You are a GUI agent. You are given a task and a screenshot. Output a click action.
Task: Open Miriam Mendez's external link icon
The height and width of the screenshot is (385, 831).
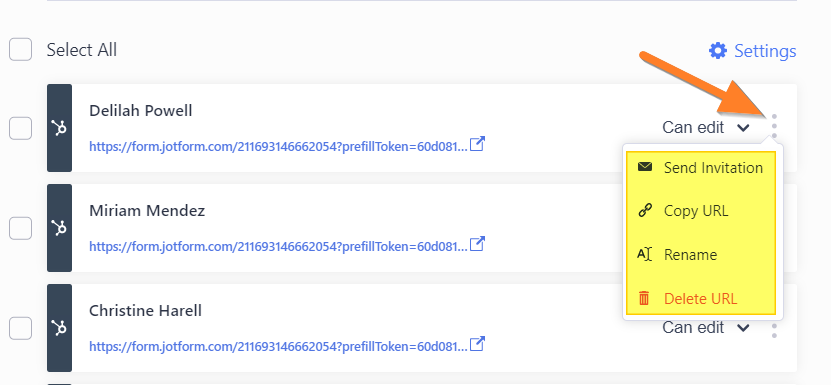[478, 244]
